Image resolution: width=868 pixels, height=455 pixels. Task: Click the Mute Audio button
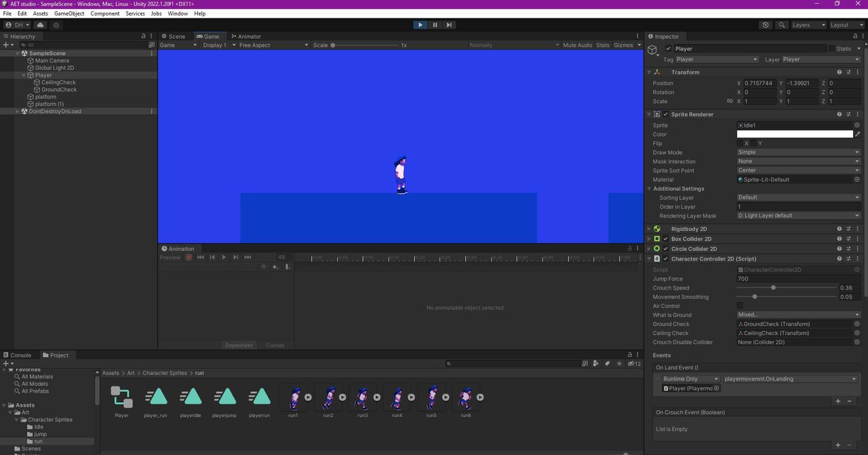pyautogui.click(x=577, y=45)
